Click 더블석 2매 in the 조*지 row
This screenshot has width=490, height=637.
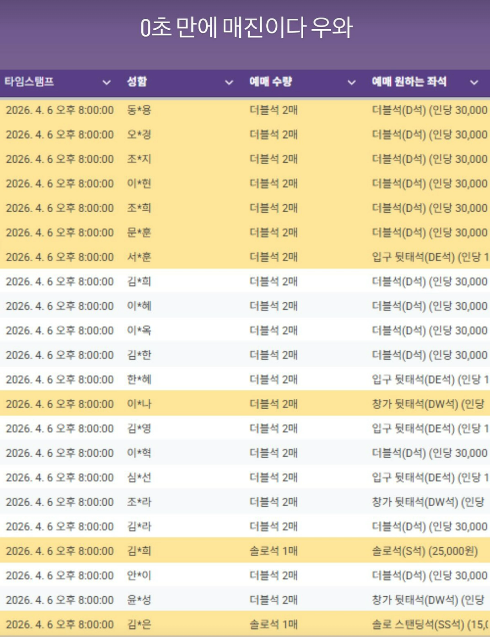coord(273,159)
